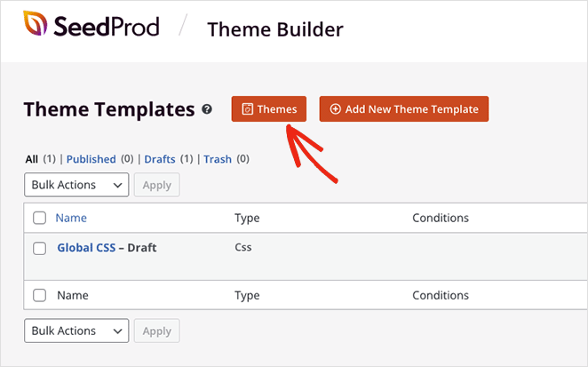The width and height of the screenshot is (588, 367).
Task: Click the plus icon on Add New Theme Template
Action: tap(335, 109)
